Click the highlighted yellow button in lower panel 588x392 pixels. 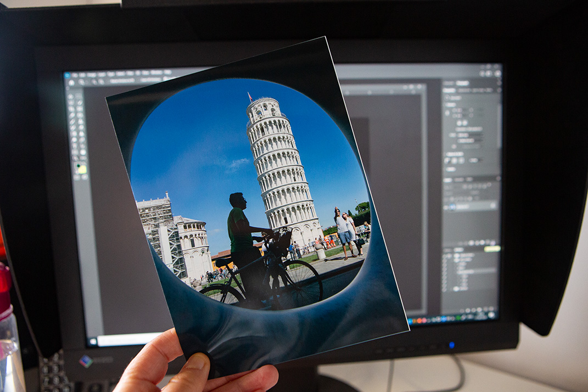pyautogui.click(x=492, y=249)
